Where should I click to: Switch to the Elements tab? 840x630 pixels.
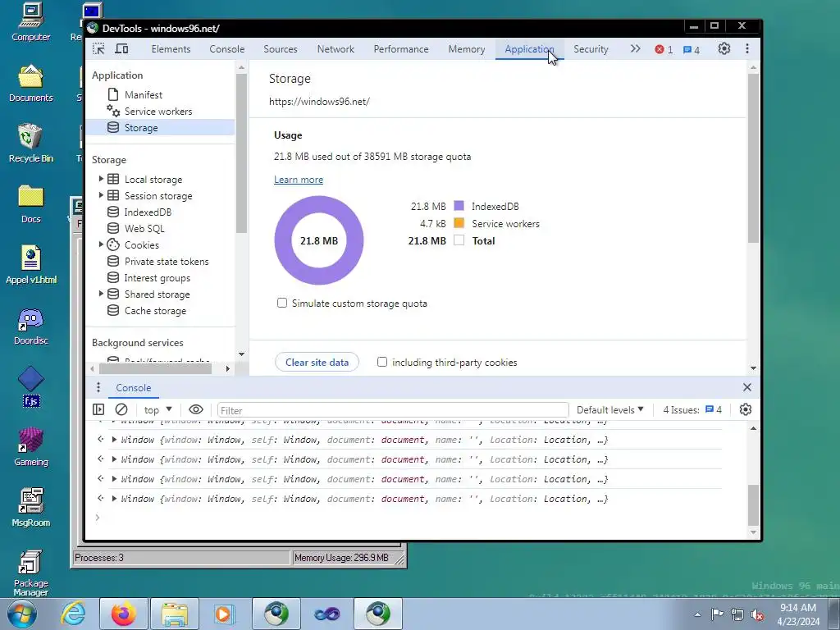coord(171,48)
